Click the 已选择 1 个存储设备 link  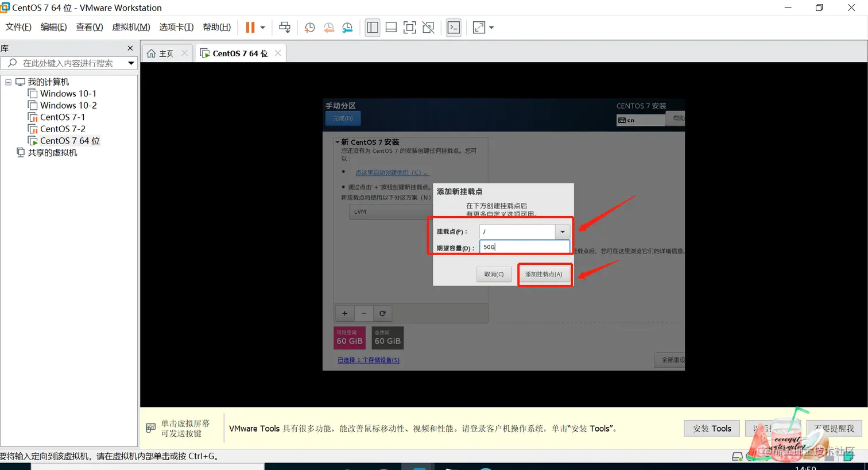369,360
